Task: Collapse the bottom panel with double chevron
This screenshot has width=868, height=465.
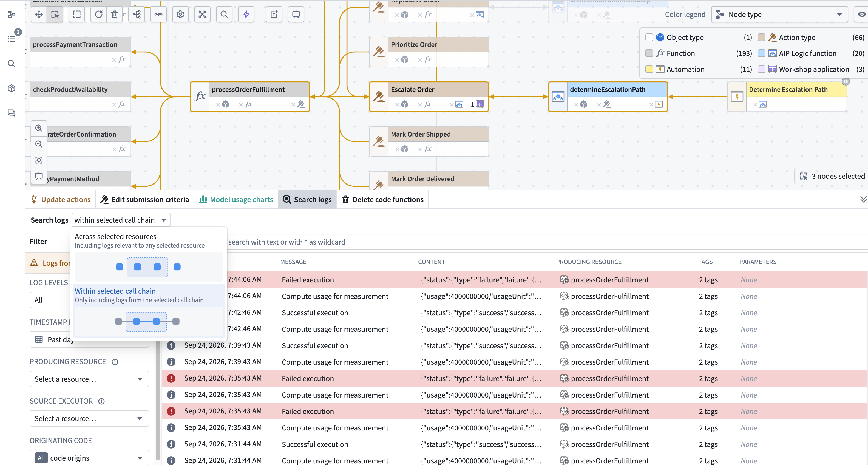Action: (863, 200)
